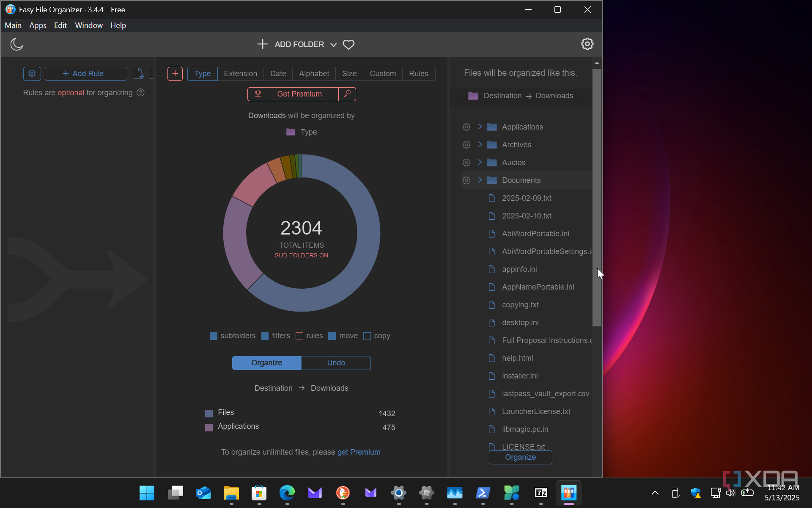Open the ADD FOLDER dropdown arrow
Screen dimensions: 812x508
point(334,45)
